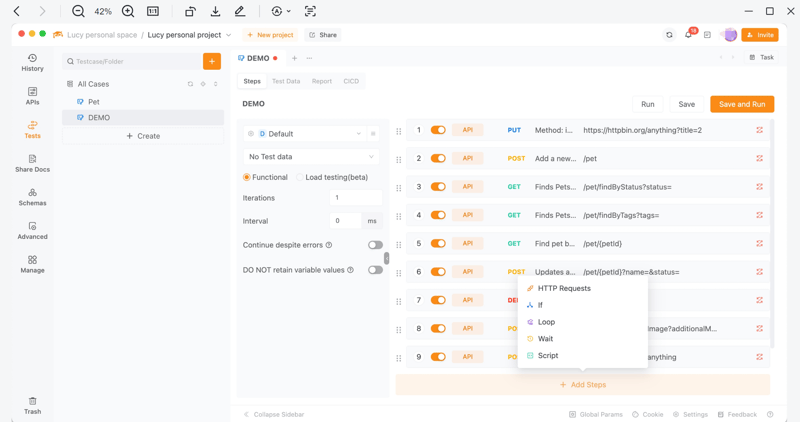Screen dimensions: 800x422
Task: Go back with viewer left arrow
Action: pyautogui.click(x=17, y=11)
